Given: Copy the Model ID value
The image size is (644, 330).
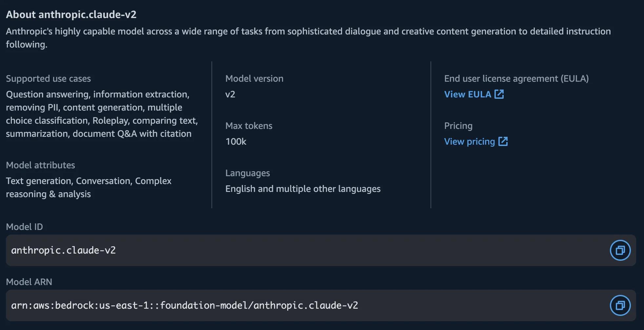Looking at the screenshot, I should [620, 250].
